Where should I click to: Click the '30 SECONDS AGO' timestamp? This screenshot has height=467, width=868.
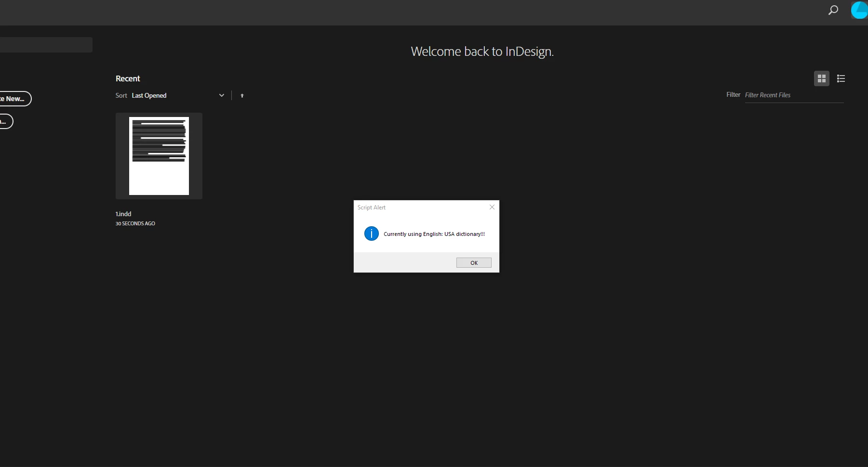pos(135,223)
